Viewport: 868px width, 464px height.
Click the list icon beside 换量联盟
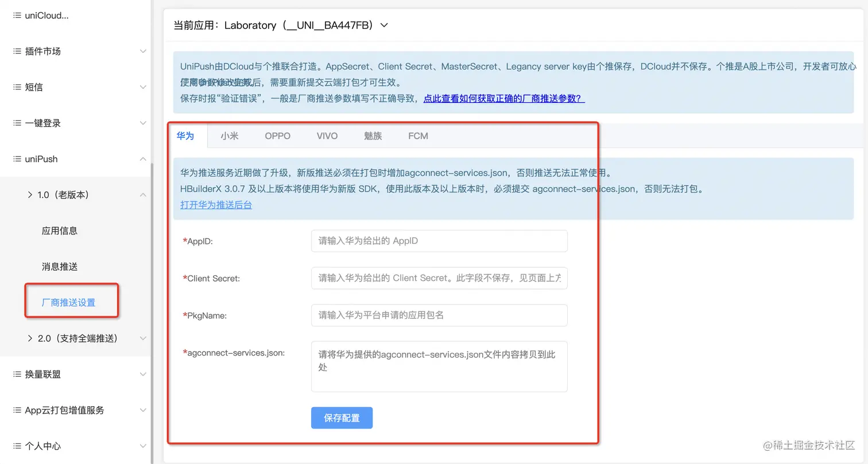pos(17,374)
